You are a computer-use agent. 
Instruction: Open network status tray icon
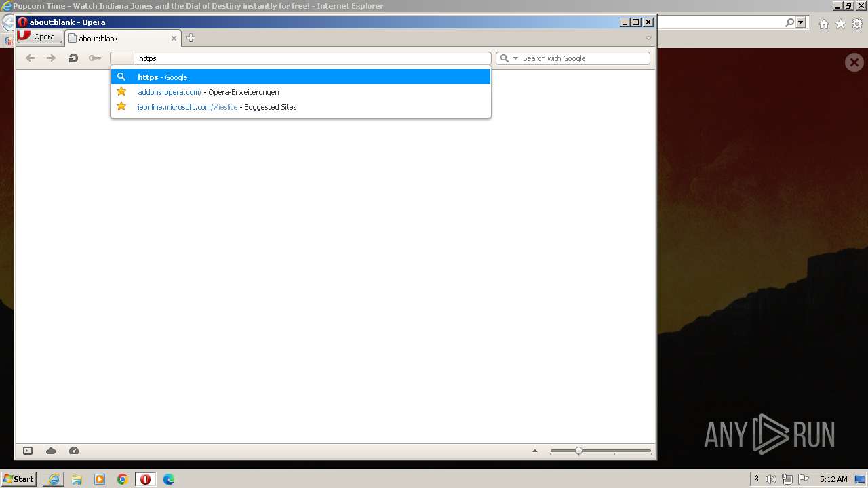(x=787, y=479)
